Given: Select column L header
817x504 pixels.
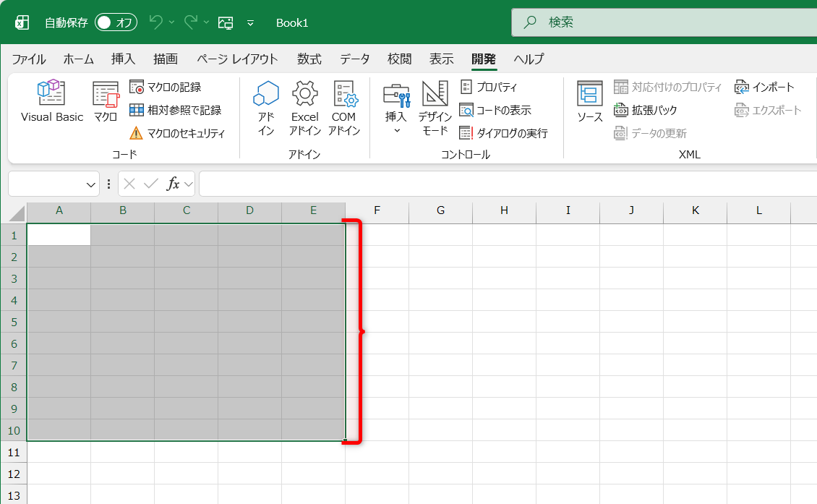Looking at the screenshot, I should click(x=759, y=210).
